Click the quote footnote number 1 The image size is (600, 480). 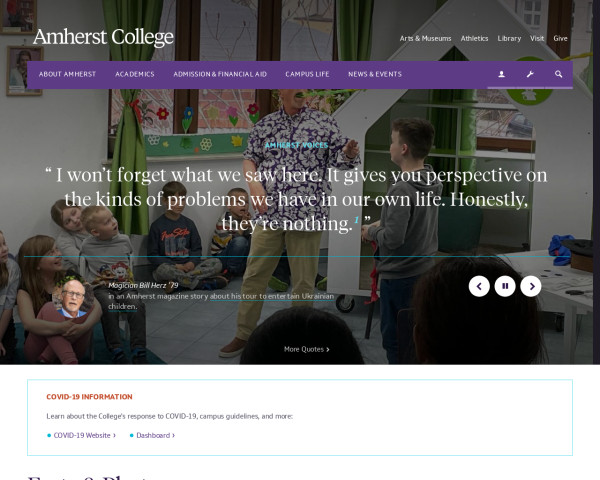[357, 220]
